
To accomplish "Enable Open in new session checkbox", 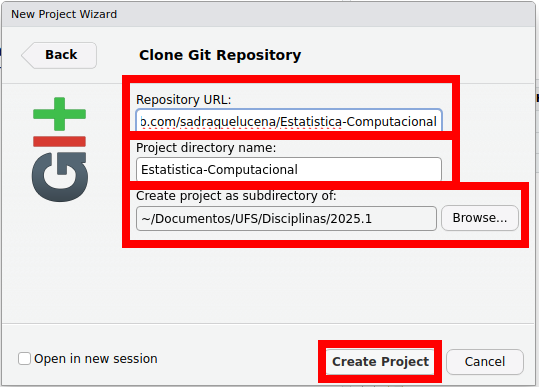I will coord(24,358).
